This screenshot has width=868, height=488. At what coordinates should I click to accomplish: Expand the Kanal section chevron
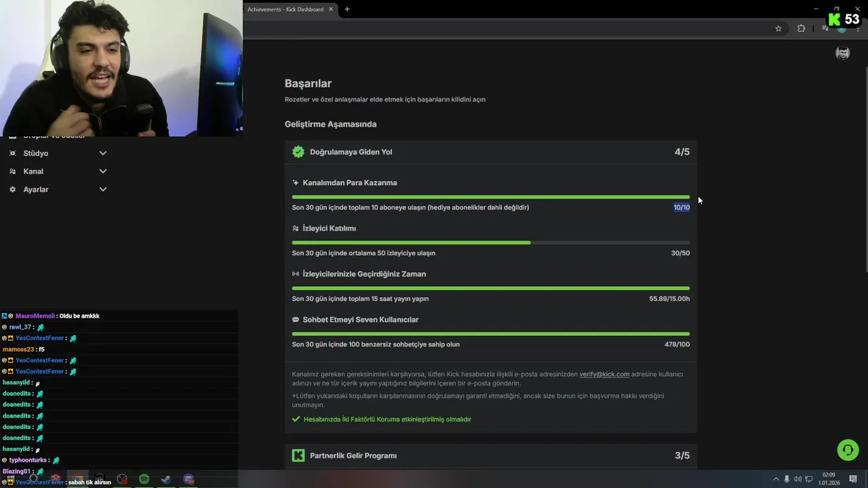click(103, 171)
